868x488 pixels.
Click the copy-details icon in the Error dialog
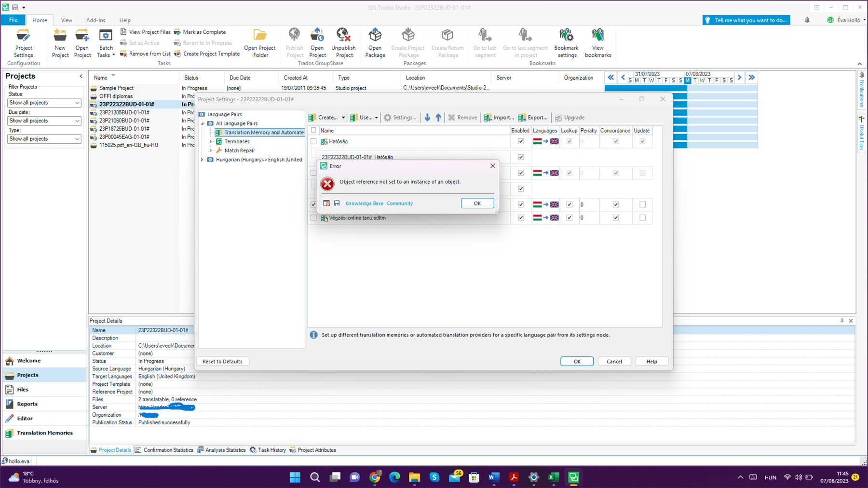[326, 203]
